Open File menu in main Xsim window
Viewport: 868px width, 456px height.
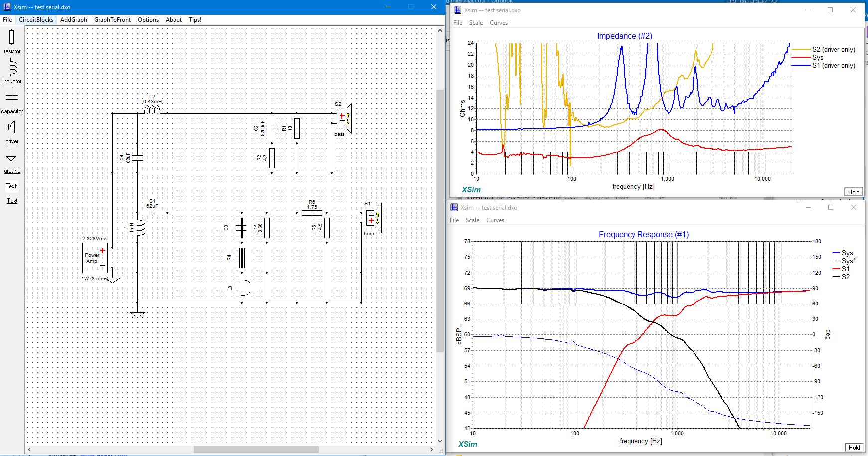click(x=7, y=20)
